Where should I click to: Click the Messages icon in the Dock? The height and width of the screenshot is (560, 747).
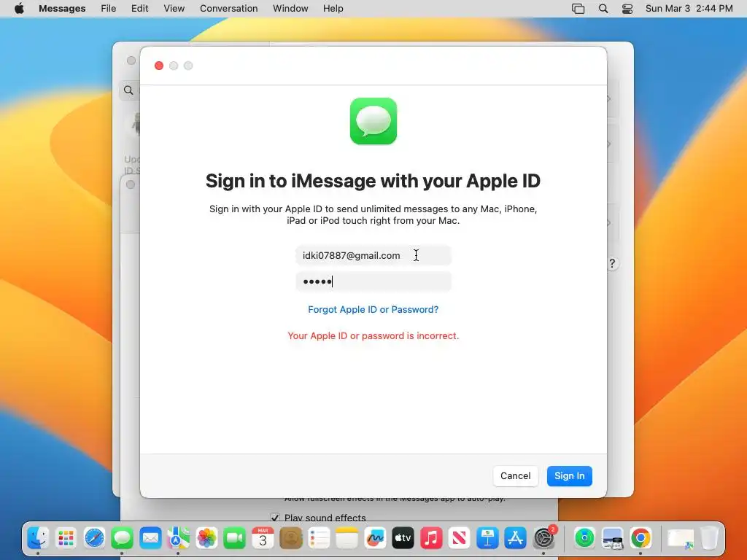pos(123,538)
